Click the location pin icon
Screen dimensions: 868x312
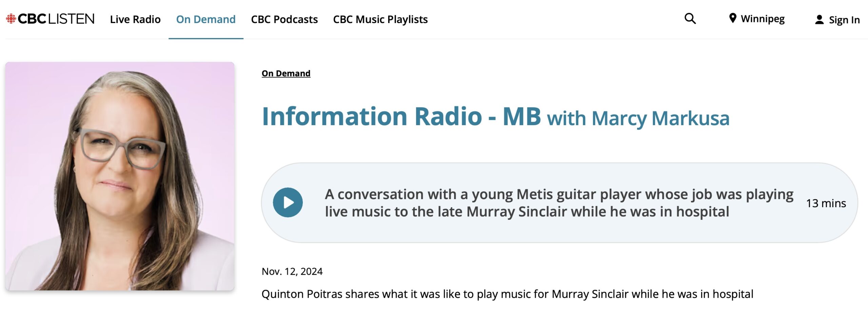(x=732, y=18)
